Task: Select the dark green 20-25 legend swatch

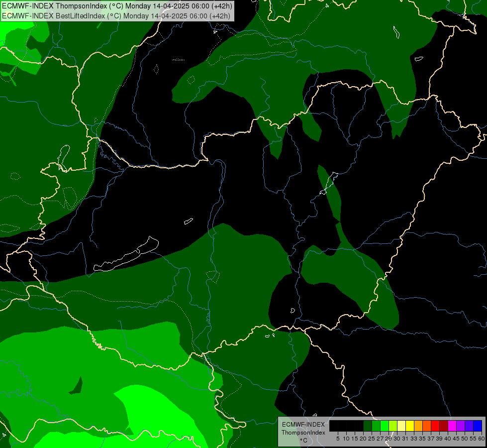Action: [x=368, y=426]
